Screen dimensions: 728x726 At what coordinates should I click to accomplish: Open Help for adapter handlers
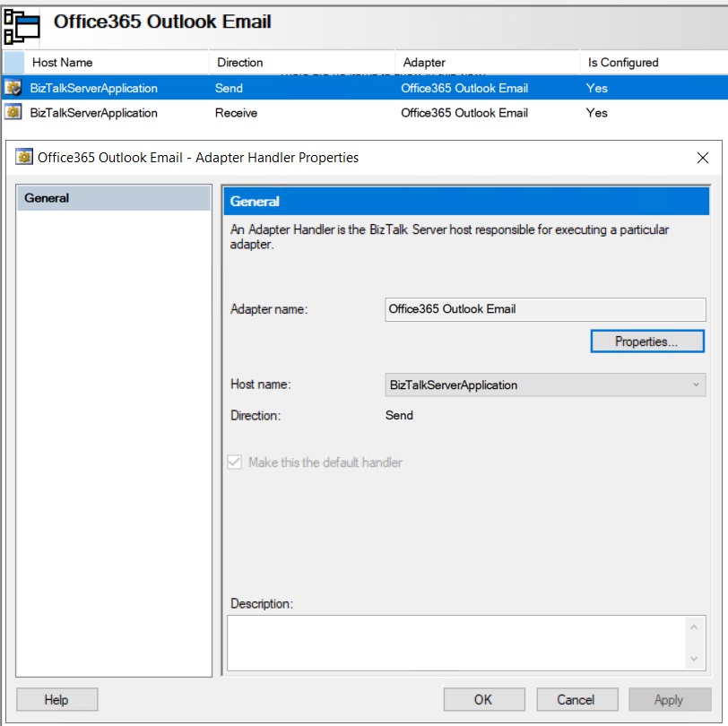(56, 699)
